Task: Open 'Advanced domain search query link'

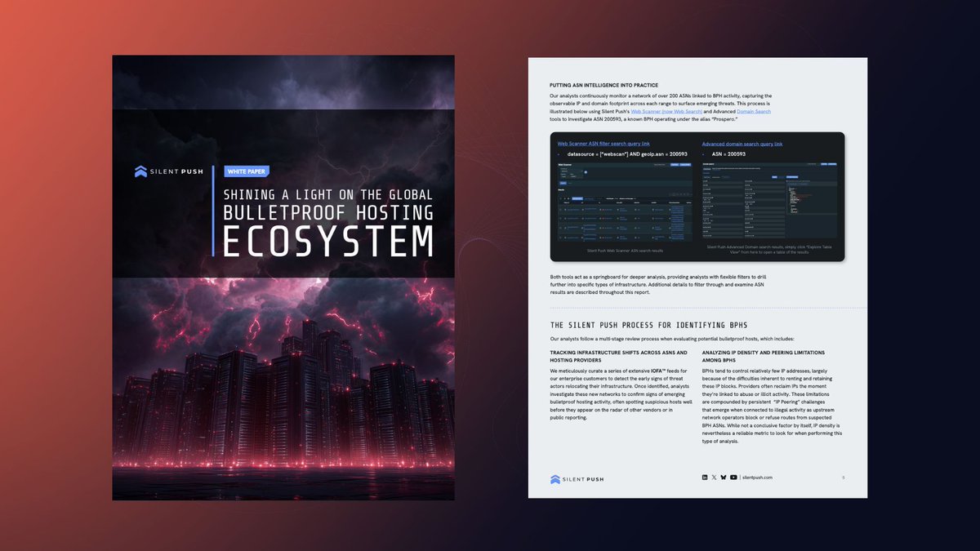Action: click(x=742, y=144)
